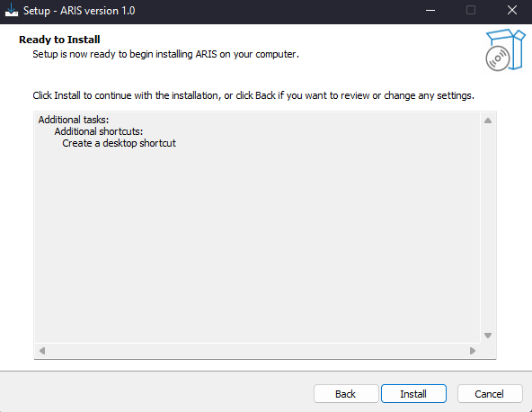532x412 pixels.
Task: Minimize the ARIS Setup window
Action: [430, 11]
